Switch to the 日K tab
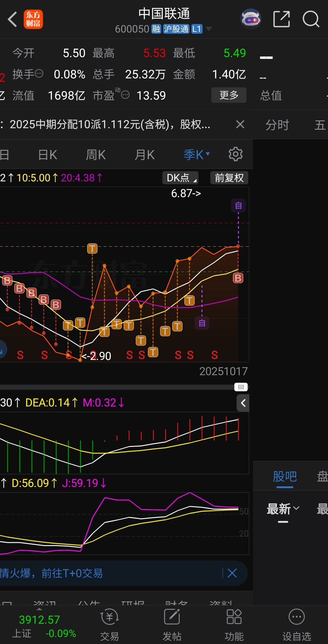 click(x=48, y=155)
